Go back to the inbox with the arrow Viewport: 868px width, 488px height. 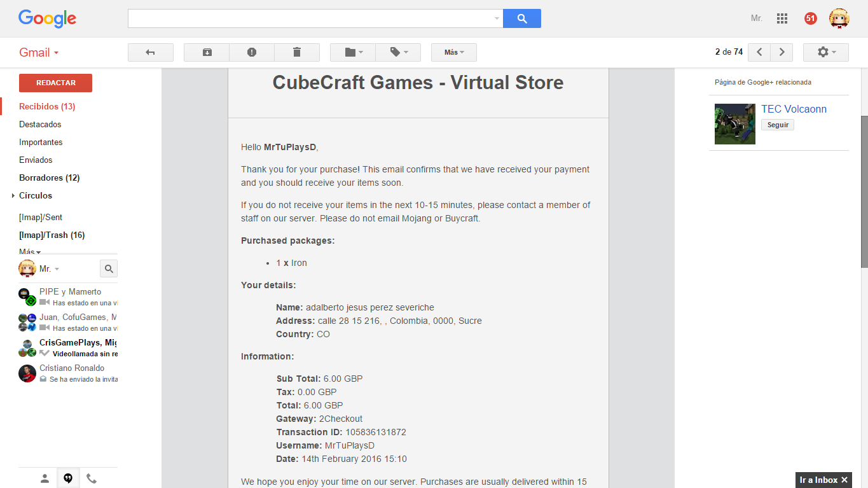[151, 52]
